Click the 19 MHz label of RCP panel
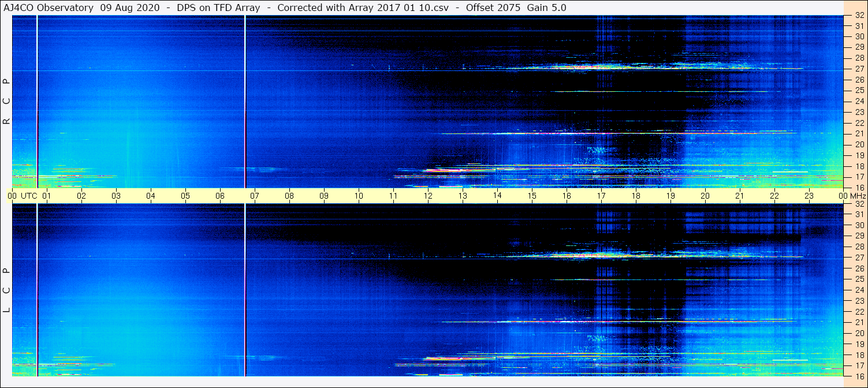Image resolution: width=868 pixels, height=388 pixels. pos(859,155)
